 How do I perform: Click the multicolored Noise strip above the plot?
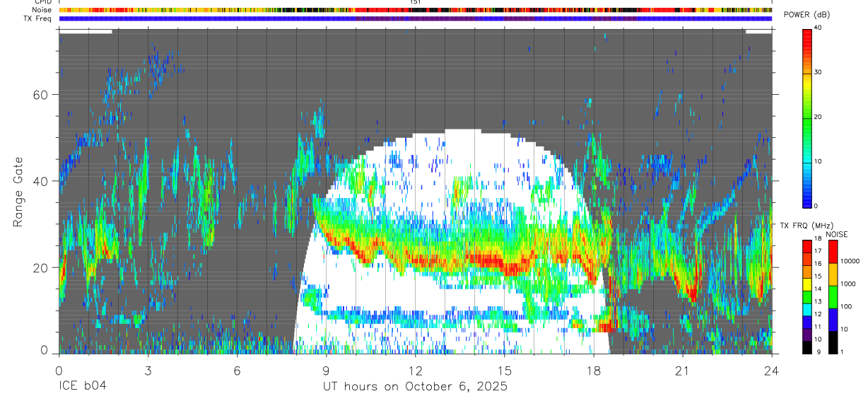[x=416, y=10]
